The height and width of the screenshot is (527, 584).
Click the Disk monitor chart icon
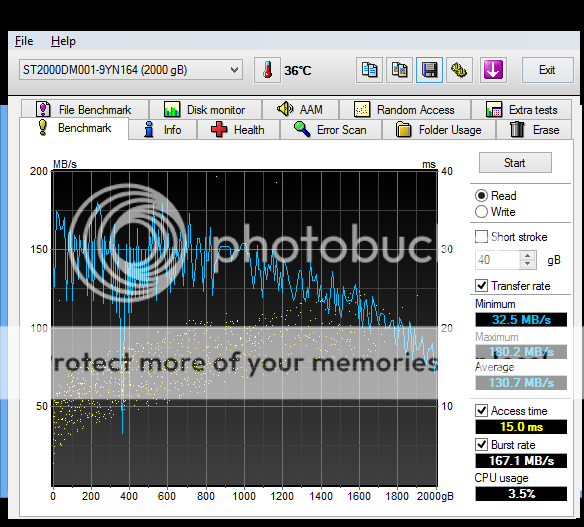pyautogui.click(x=172, y=109)
